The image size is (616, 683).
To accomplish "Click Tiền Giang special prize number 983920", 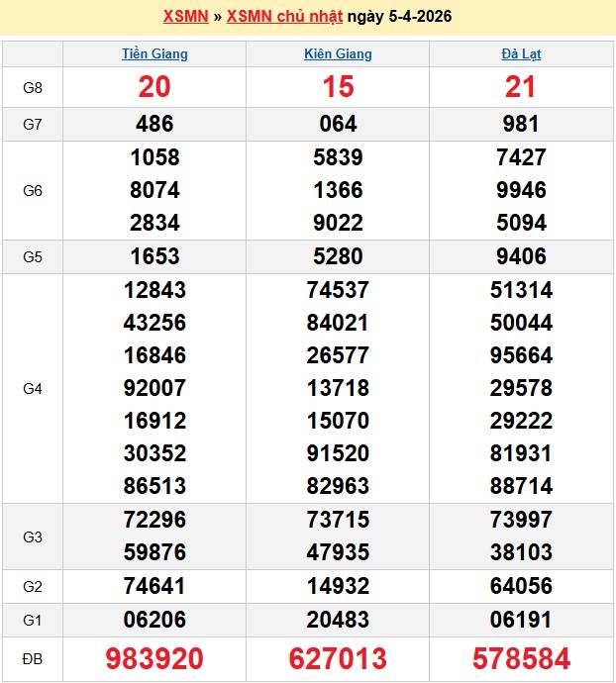I will tap(154, 658).
